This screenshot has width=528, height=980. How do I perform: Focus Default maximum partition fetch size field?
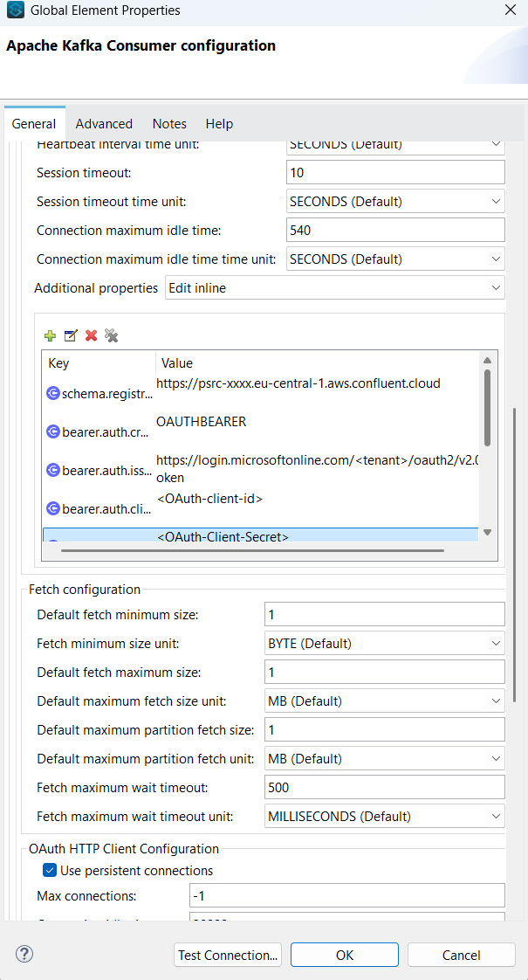(385, 730)
